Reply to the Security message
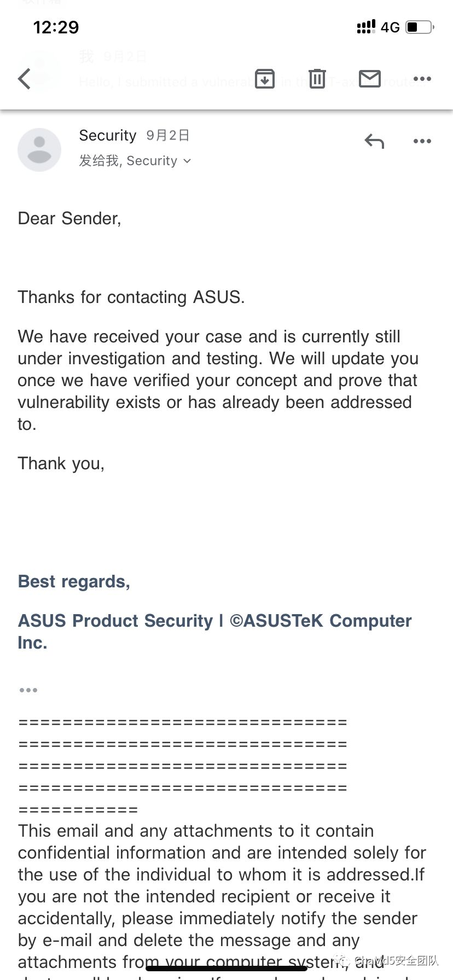The height and width of the screenshot is (980, 453). (x=375, y=141)
